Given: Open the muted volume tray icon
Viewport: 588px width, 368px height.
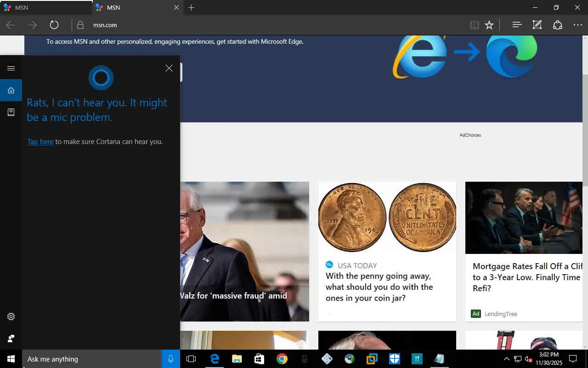Looking at the screenshot, I should 528,359.
